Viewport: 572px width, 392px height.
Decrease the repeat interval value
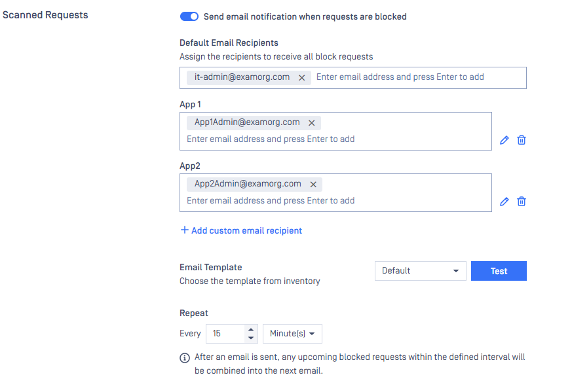(x=250, y=338)
